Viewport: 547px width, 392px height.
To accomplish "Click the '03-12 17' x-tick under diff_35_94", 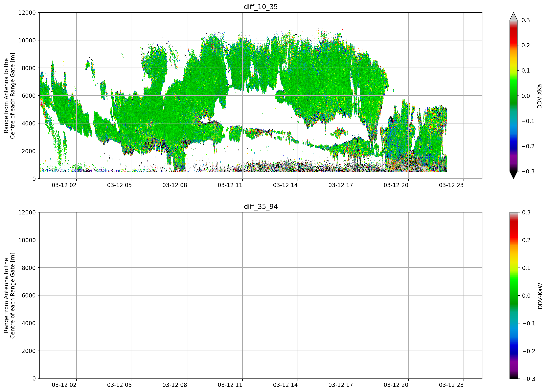I will (341, 385).
